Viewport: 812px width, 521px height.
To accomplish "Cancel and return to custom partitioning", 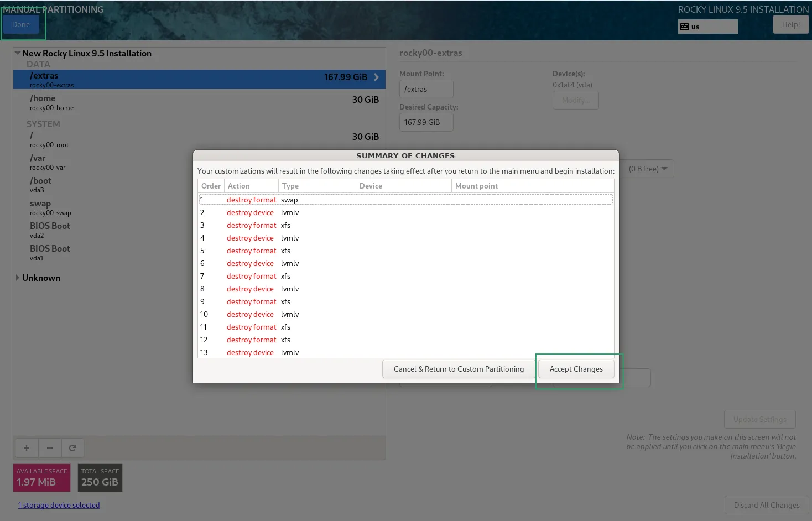I will pos(459,369).
